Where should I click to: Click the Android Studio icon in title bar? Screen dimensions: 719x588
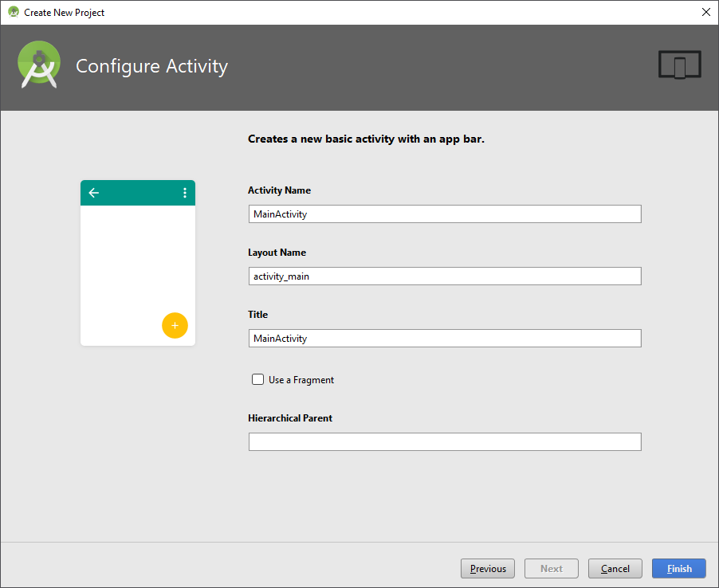[x=14, y=12]
